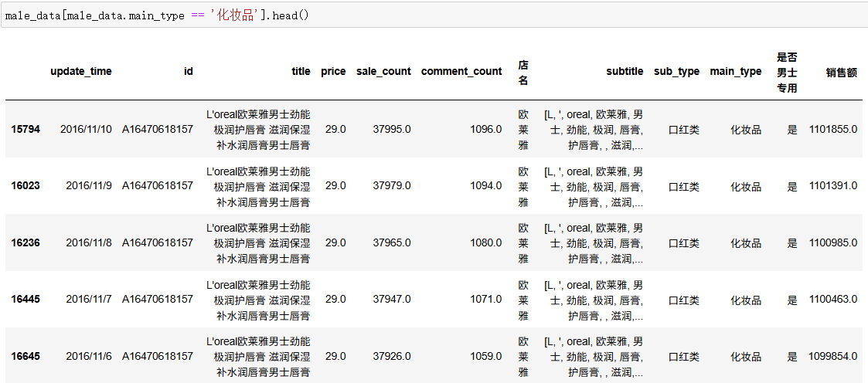
Task: Click the date 2016/11/10
Action: (x=86, y=130)
